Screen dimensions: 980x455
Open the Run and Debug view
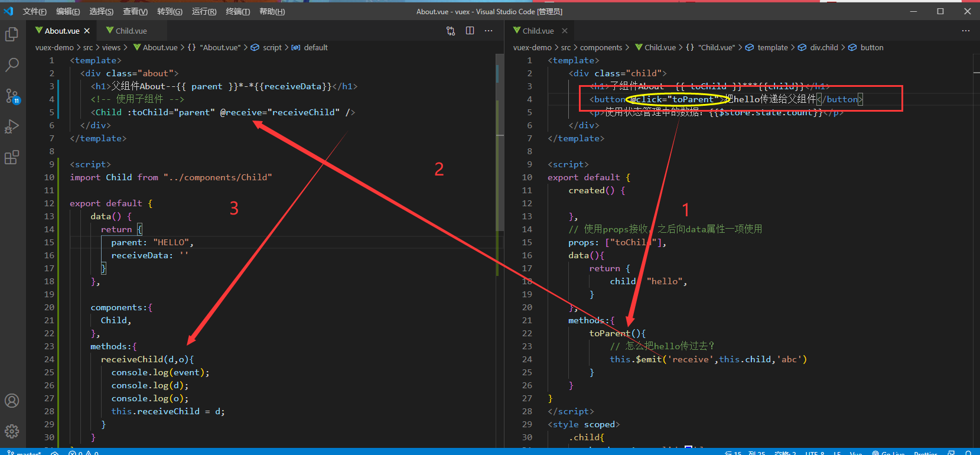[x=12, y=126]
